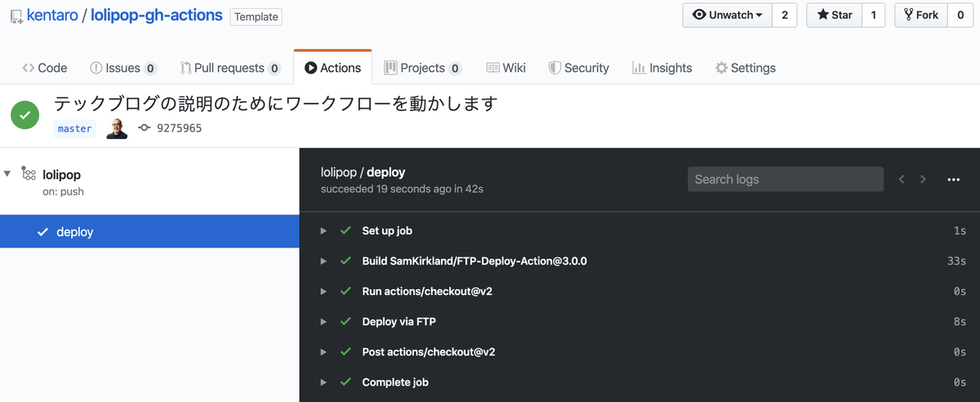Click the Issues counter badge 0
This screenshot has height=402, width=980.
pyautogui.click(x=151, y=69)
